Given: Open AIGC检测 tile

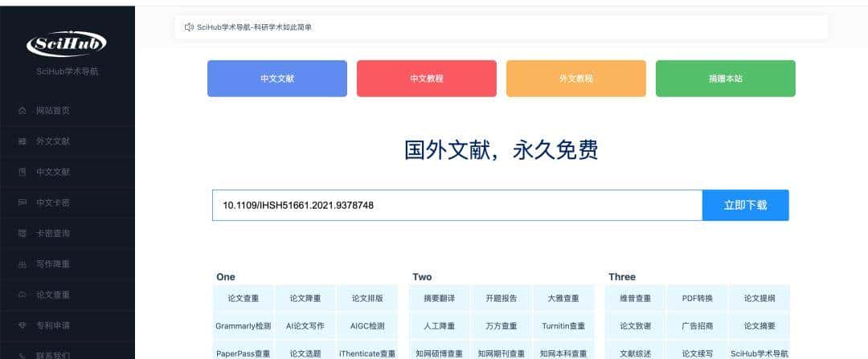Looking at the screenshot, I should point(367,326).
